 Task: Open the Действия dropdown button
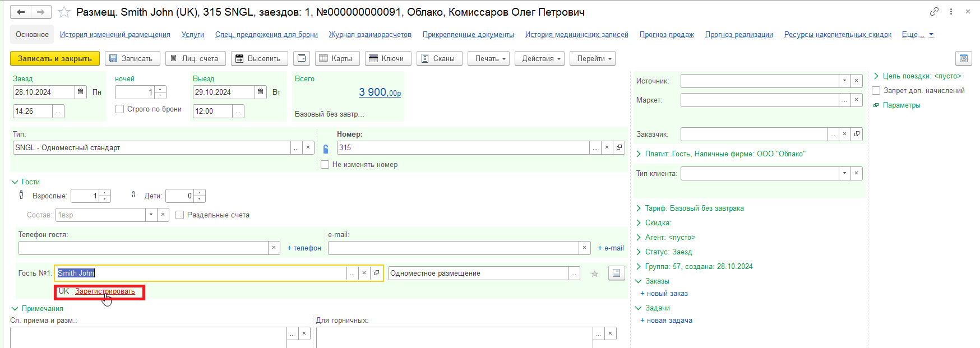click(540, 58)
